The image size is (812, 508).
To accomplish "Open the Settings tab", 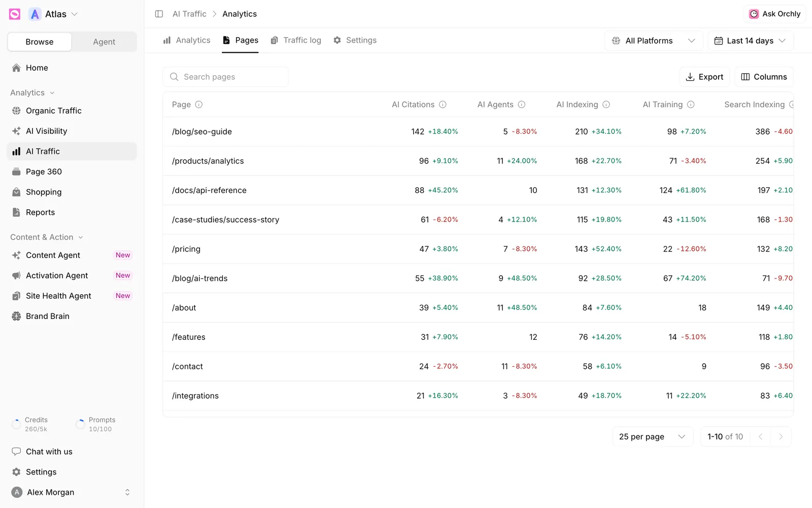I will (x=355, y=40).
